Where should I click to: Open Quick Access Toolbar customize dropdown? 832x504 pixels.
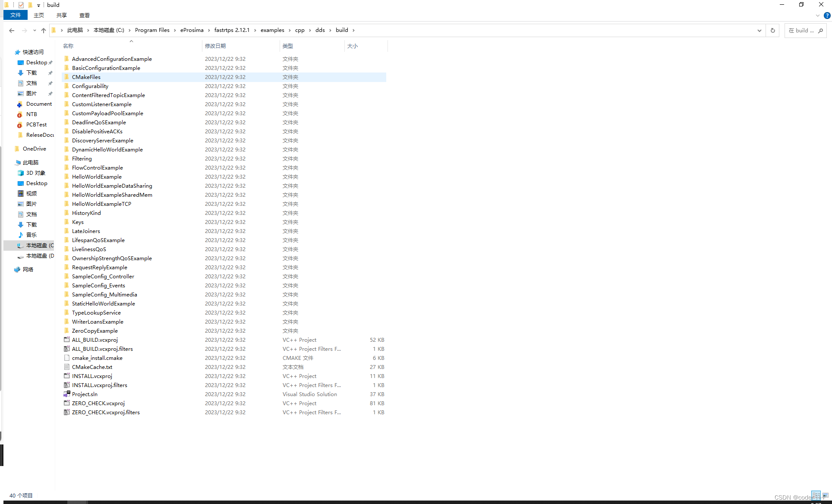[39, 5]
